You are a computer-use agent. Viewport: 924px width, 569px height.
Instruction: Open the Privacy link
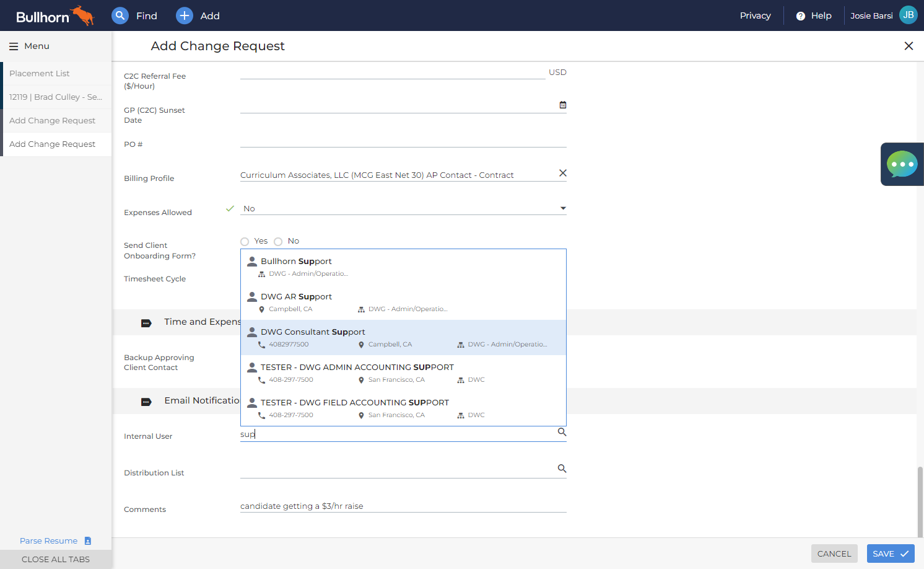756,15
